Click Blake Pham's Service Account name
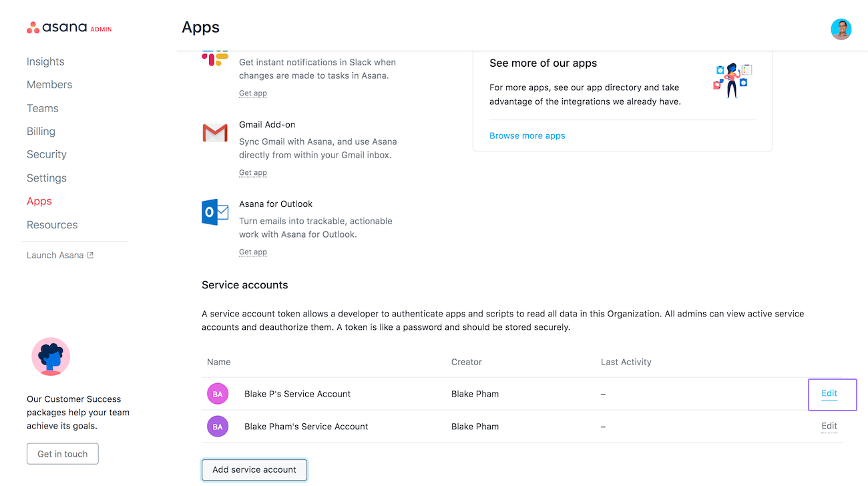Viewport: 868px width, 486px height. click(x=306, y=427)
